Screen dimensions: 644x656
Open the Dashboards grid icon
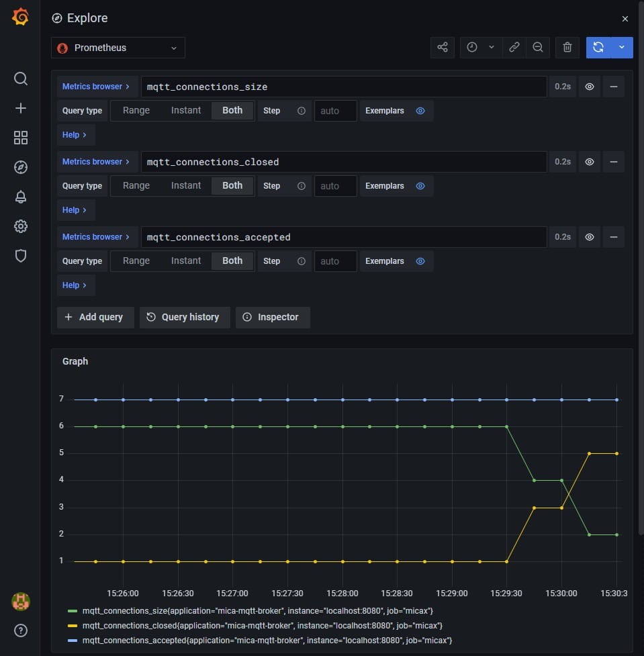tap(21, 138)
